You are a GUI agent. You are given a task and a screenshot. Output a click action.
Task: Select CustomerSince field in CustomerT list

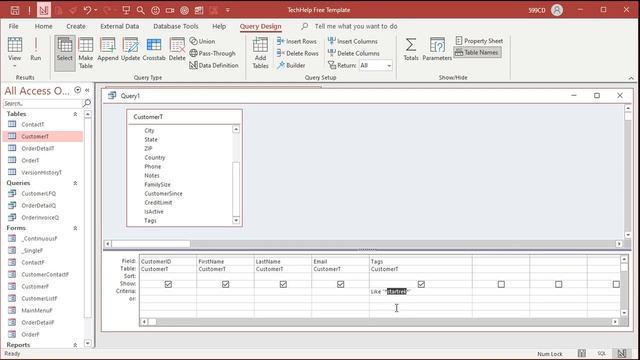pyautogui.click(x=163, y=193)
